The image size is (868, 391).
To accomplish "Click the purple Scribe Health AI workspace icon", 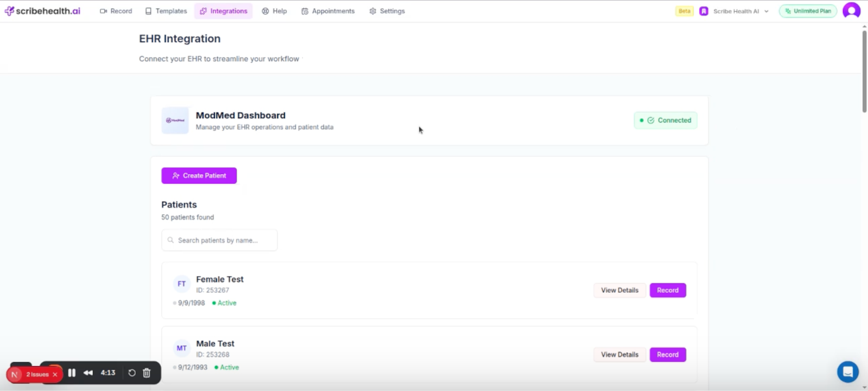I will 704,11.
